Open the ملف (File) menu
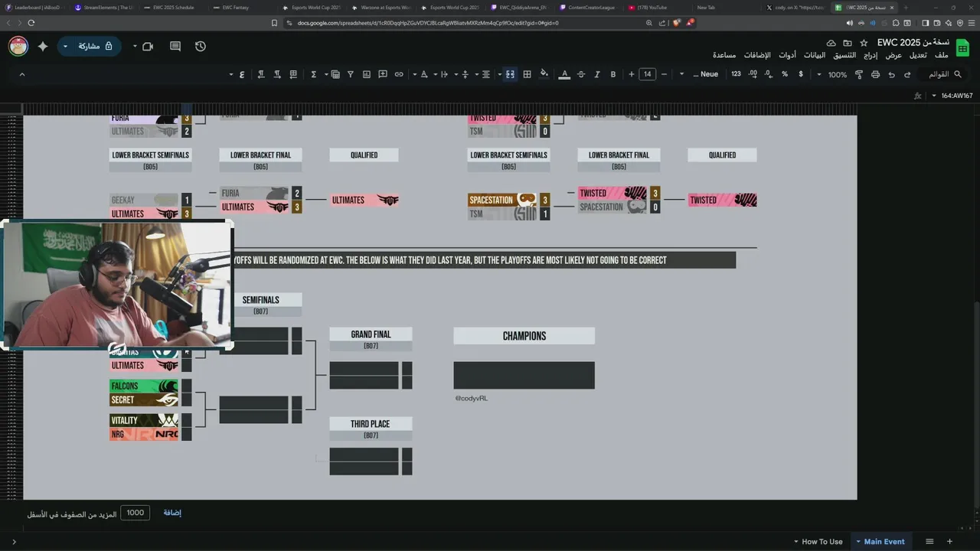 (941, 55)
